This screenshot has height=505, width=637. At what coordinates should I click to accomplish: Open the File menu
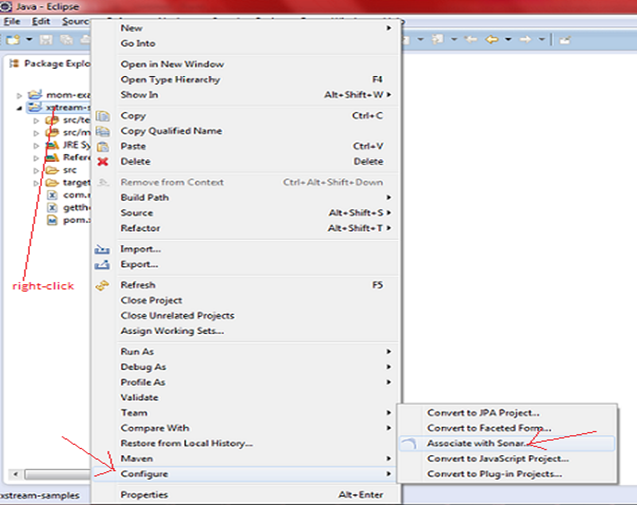coord(12,21)
